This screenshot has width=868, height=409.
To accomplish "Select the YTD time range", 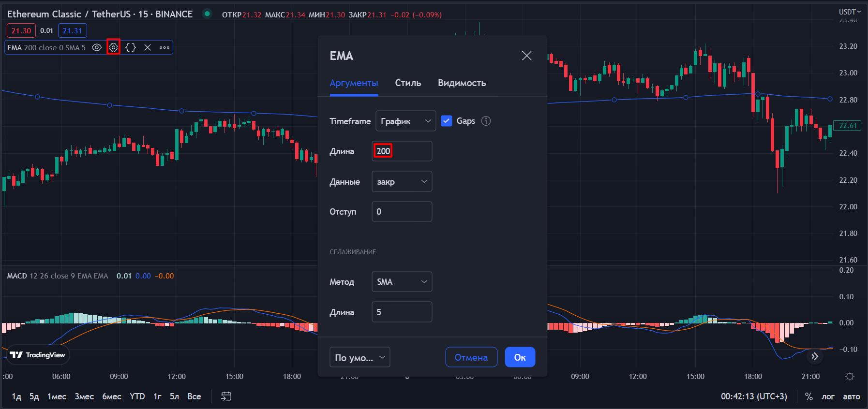I will tap(137, 396).
